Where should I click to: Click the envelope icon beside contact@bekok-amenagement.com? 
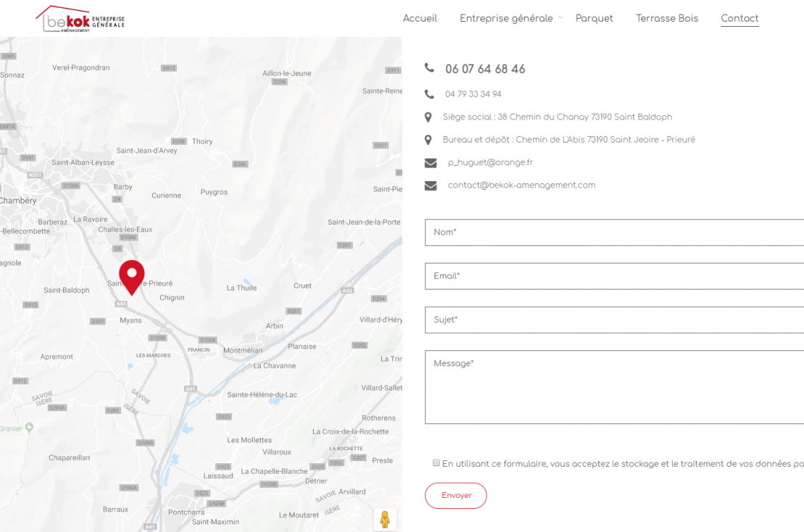pos(431,185)
